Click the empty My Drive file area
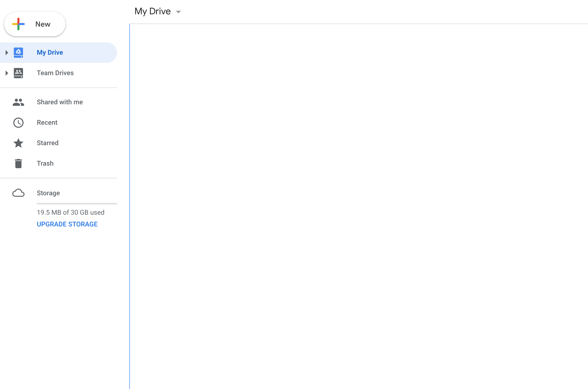 click(x=358, y=204)
